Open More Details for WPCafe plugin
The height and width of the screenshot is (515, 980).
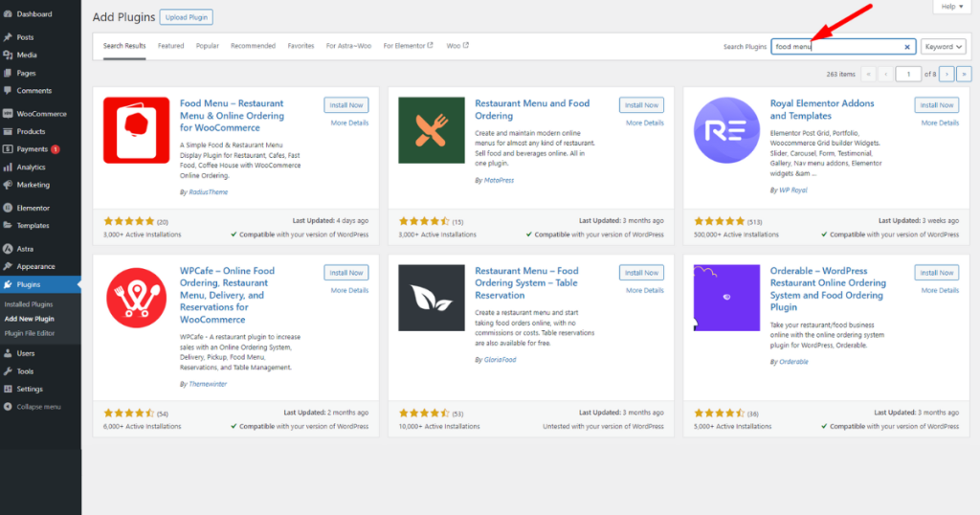pos(349,291)
